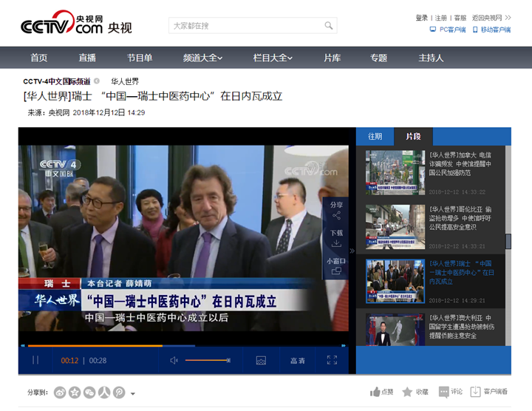The height and width of the screenshot is (411, 532).
Task: Click the 澳大利亚 中国留学生遭遇抢劫 clip title
Action: tap(461, 327)
